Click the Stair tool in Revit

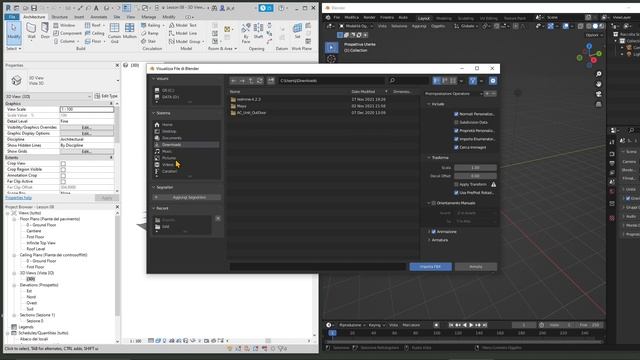tap(149, 41)
